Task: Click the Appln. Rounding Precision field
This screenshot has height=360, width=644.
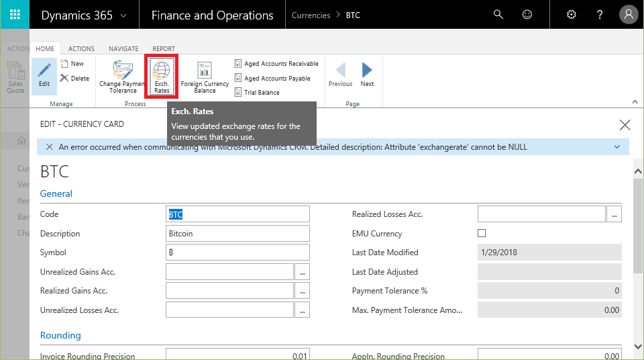Action: click(x=549, y=354)
